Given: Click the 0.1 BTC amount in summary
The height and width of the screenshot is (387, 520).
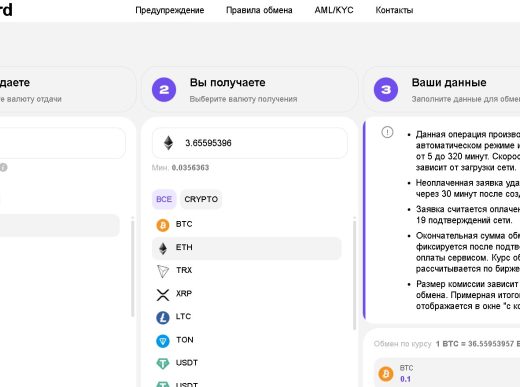Looking at the screenshot, I should click(405, 379).
